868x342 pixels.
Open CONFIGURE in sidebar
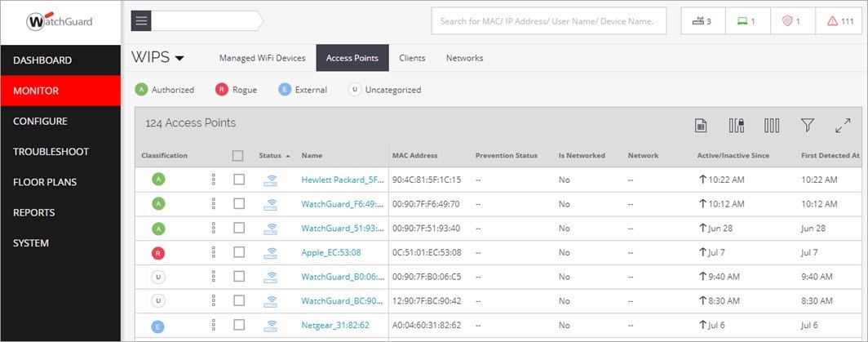pyautogui.click(x=60, y=122)
